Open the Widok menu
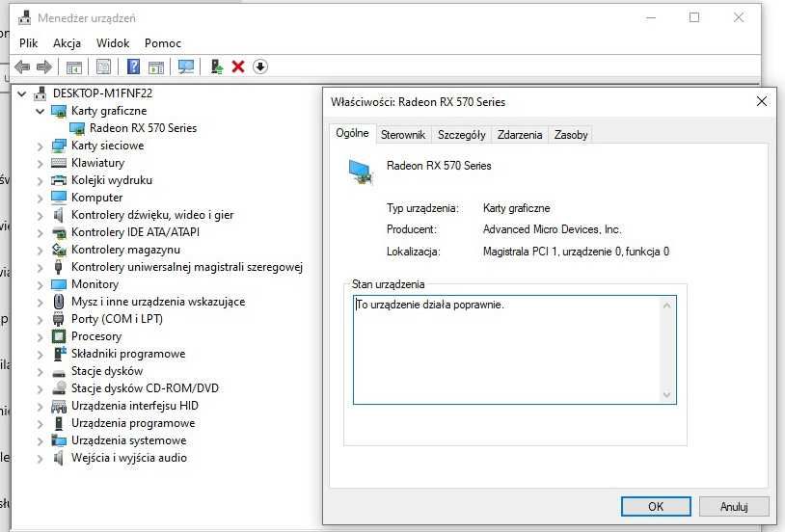The width and height of the screenshot is (785, 532). click(113, 43)
